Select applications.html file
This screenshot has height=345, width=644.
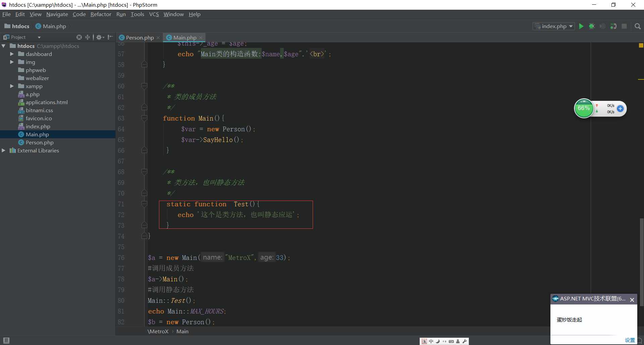coord(47,102)
